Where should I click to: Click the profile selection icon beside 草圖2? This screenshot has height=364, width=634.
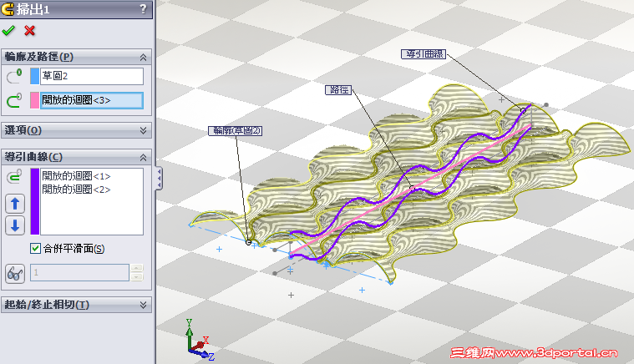[x=14, y=76]
